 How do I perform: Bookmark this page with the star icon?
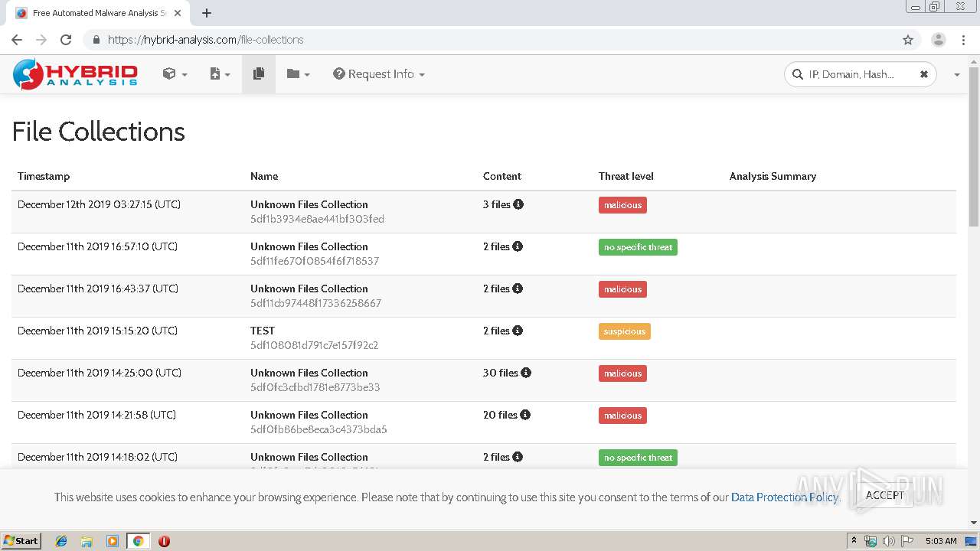pos(908,40)
